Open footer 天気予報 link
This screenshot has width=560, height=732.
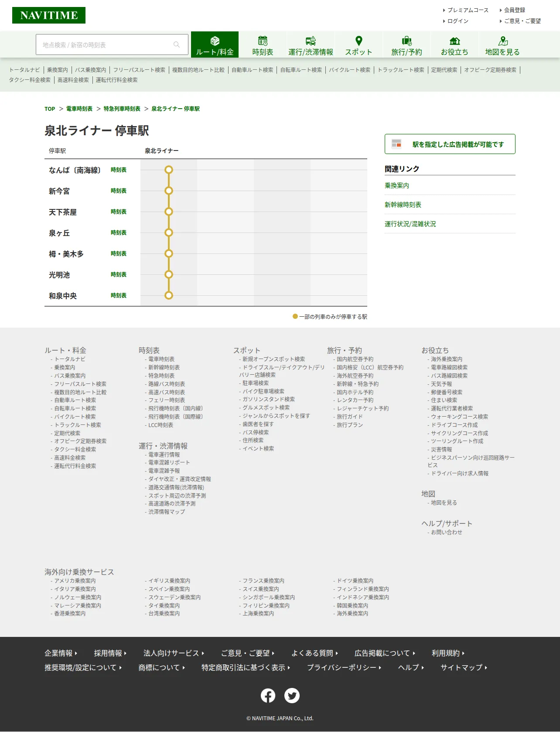coord(441,384)
